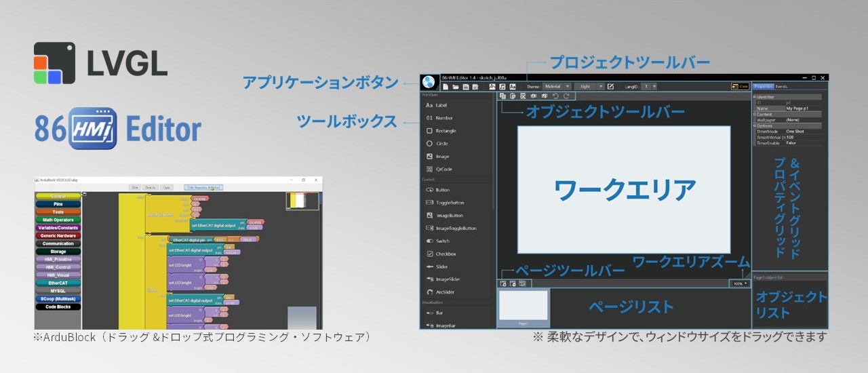Bring object to front icon
The image size is (868, 373).
click(534, 96)
